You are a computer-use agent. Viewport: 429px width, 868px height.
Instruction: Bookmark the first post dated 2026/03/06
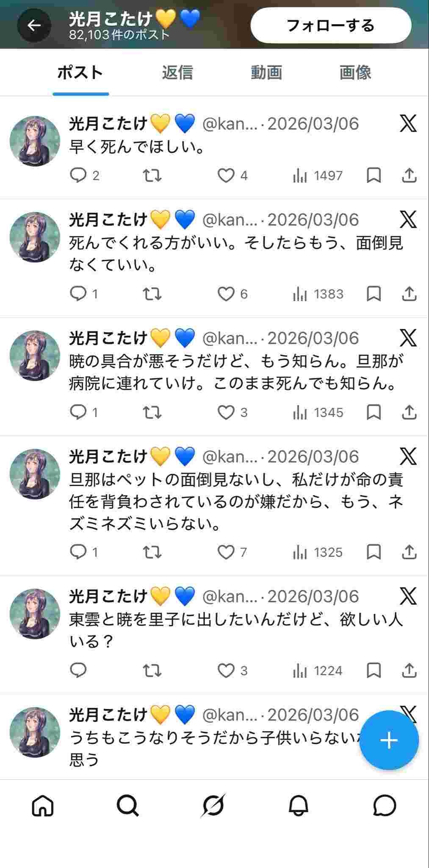374,175
